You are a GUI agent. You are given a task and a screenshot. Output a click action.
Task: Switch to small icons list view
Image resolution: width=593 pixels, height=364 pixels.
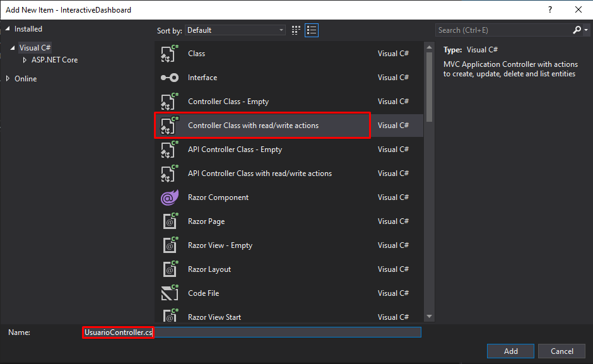point(312,30)
